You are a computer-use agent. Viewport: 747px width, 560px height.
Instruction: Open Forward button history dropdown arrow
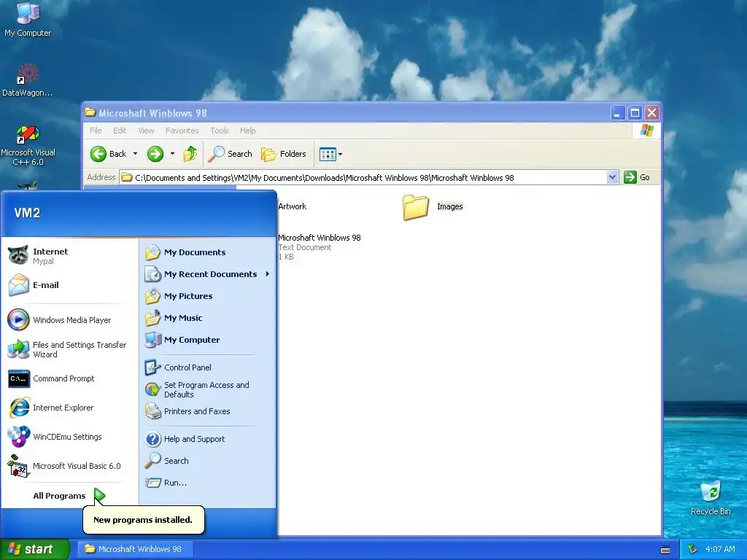pyautogui.click(x=172, y=154)
